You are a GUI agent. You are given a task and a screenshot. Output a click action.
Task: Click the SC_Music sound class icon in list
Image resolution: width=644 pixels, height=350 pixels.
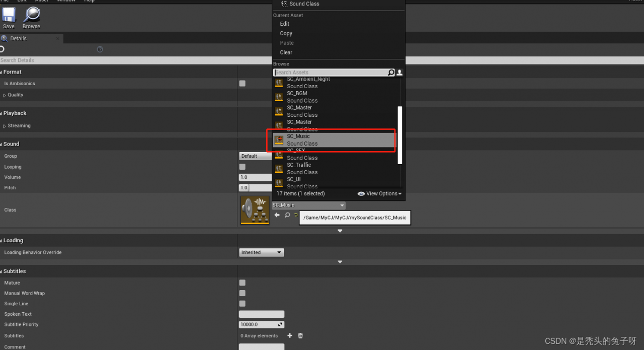[x=279, y=139]
